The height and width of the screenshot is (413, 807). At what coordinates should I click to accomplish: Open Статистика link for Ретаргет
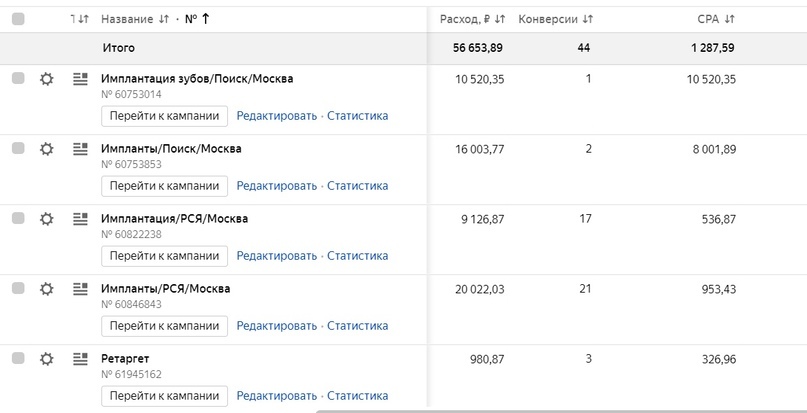tap(357, 396)
